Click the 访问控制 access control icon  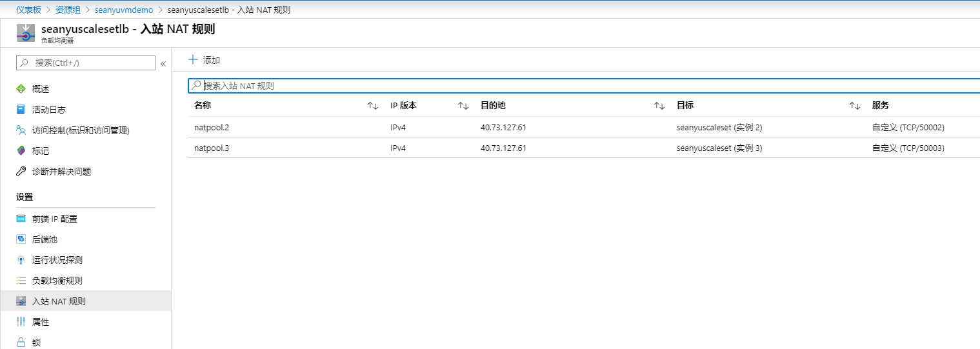tap(21, 130)
